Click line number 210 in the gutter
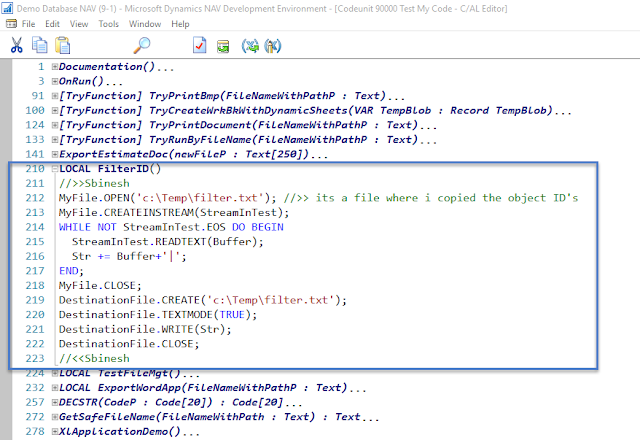640x440 pixels. pyautogui.click(x=35, y=169)
